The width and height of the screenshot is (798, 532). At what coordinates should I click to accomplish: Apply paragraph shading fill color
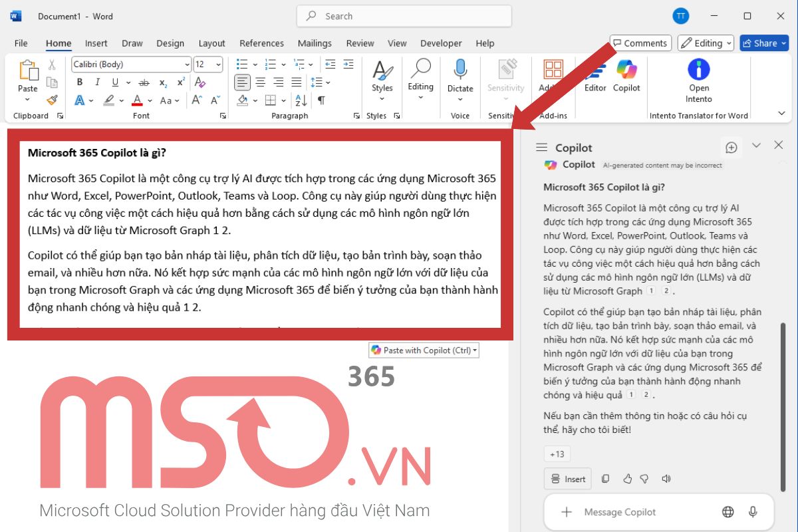[243, 100]
